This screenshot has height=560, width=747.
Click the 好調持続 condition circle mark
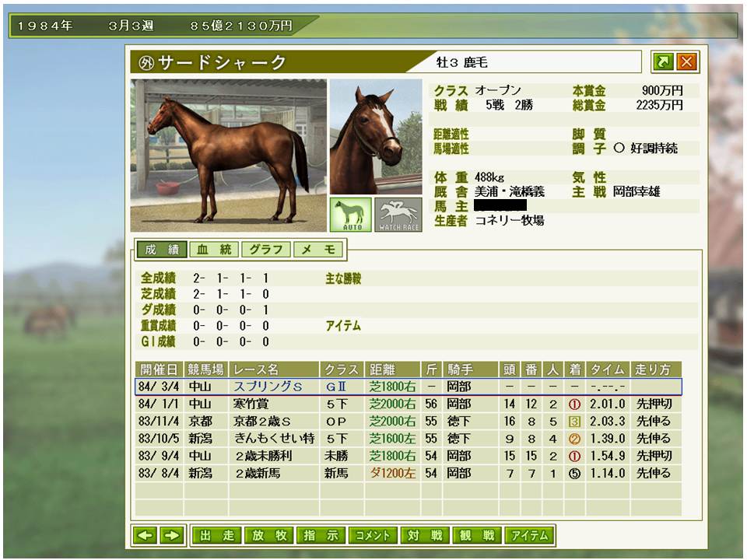point(619,148)
